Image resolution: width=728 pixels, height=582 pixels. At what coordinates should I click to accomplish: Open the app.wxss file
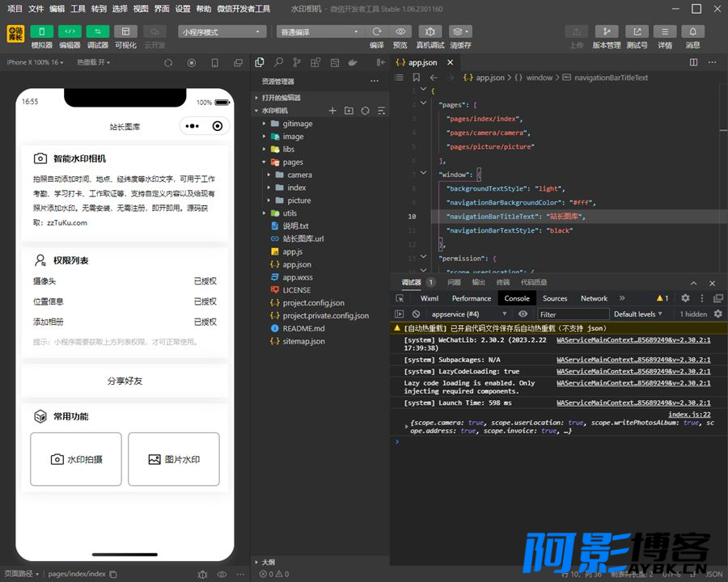[298, 277]
